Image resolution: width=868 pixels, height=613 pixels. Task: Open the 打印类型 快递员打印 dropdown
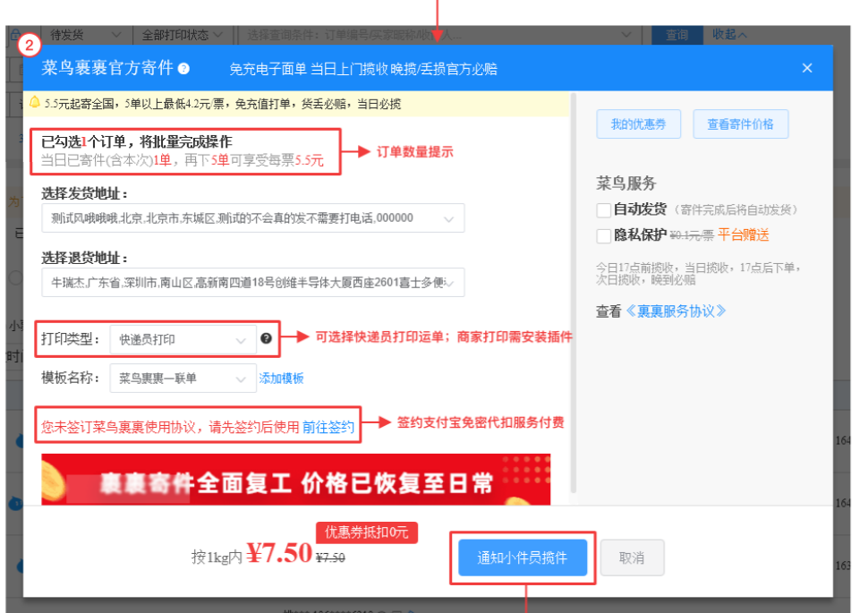183,339
